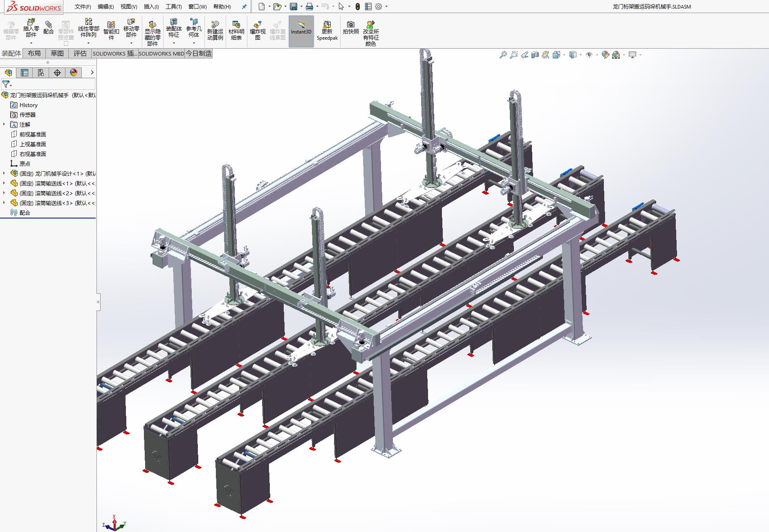Image resolution: width=769 pixels, height=532 pixels.
Task: Open the DisplayManager color-ball tab
Action: 74,73
